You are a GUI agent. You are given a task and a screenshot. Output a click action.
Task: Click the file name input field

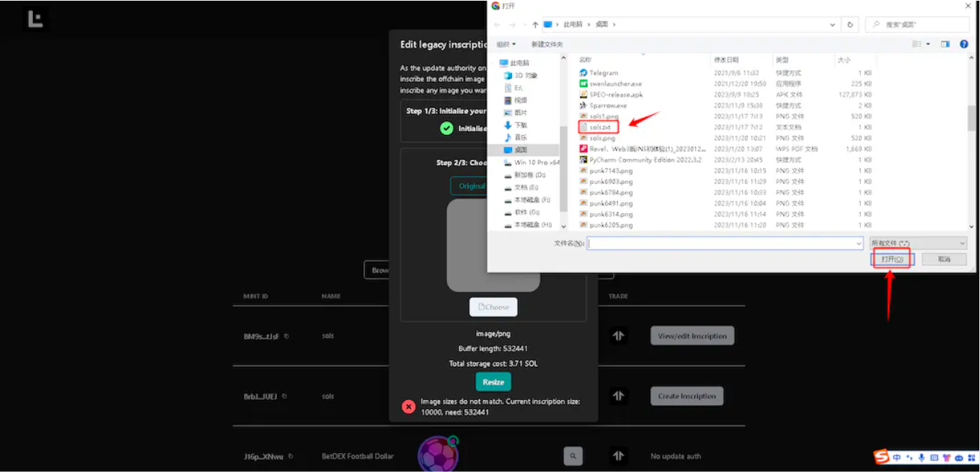pos(725,243)
